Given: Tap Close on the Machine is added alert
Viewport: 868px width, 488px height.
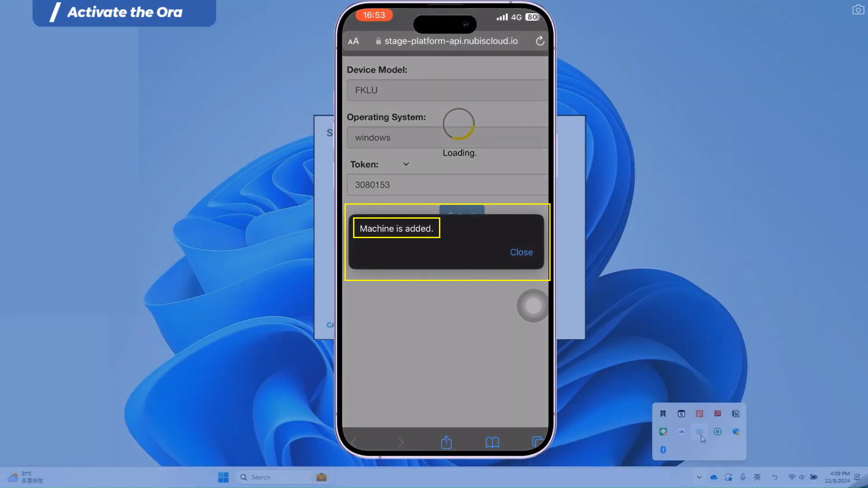Looking at the screenshot, I should 521,252.
